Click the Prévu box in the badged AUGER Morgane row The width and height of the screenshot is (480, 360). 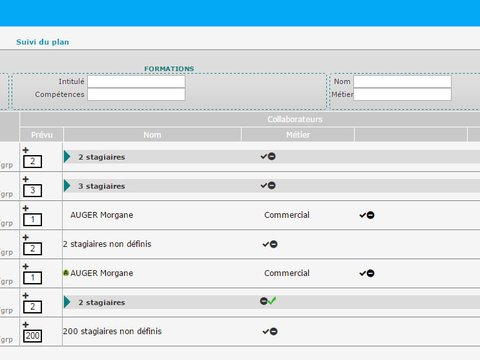point(32,278)
